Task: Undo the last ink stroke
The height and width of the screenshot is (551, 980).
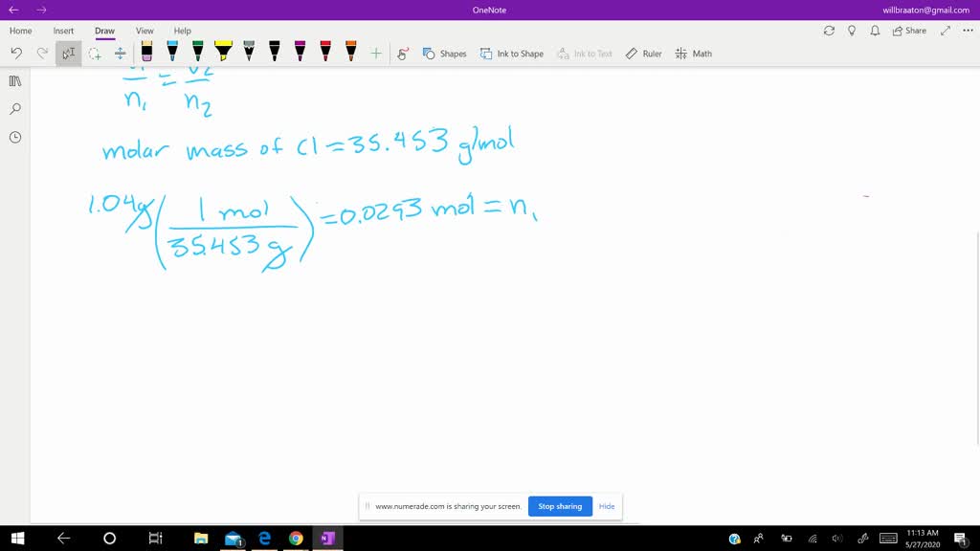Action: [16, 54]
